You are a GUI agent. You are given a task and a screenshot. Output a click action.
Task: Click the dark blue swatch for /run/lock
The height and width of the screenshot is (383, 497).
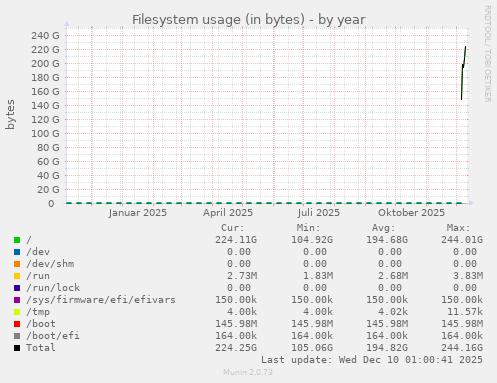(x=17, y=288)
